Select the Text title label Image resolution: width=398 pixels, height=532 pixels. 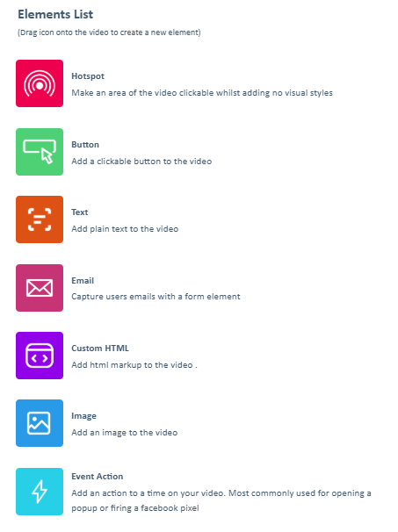(x=79, y=212)
